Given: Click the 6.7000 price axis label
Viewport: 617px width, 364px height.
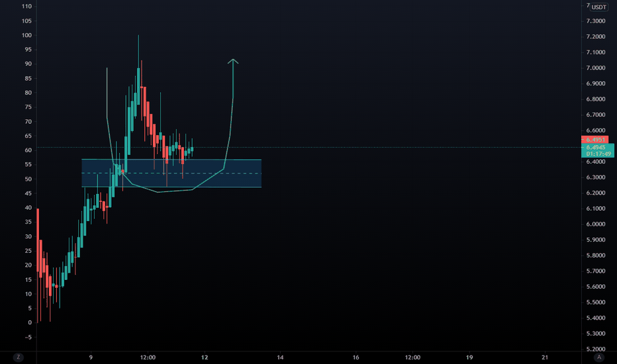Looking at the screenshot, I should [596, 115].
